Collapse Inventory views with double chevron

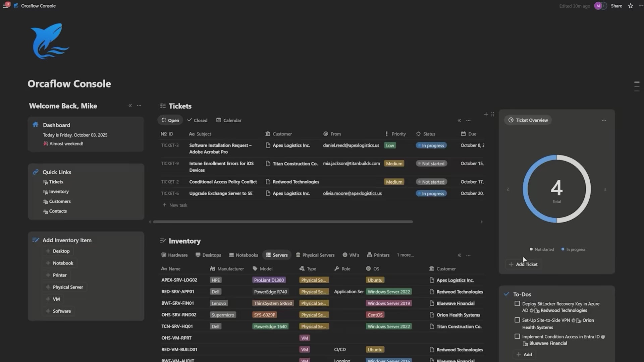point(459,255)
